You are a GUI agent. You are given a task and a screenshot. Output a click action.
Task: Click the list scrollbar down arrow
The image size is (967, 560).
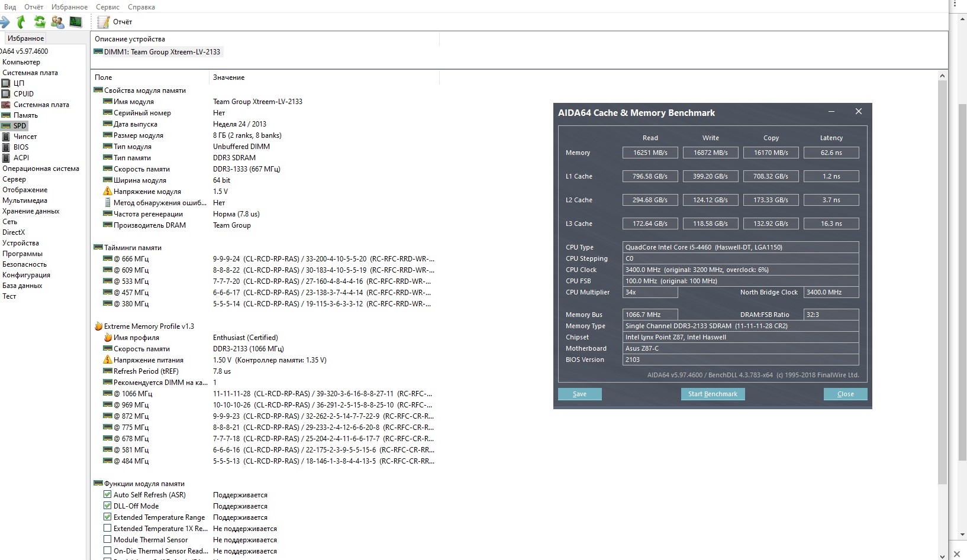(942, 556)
